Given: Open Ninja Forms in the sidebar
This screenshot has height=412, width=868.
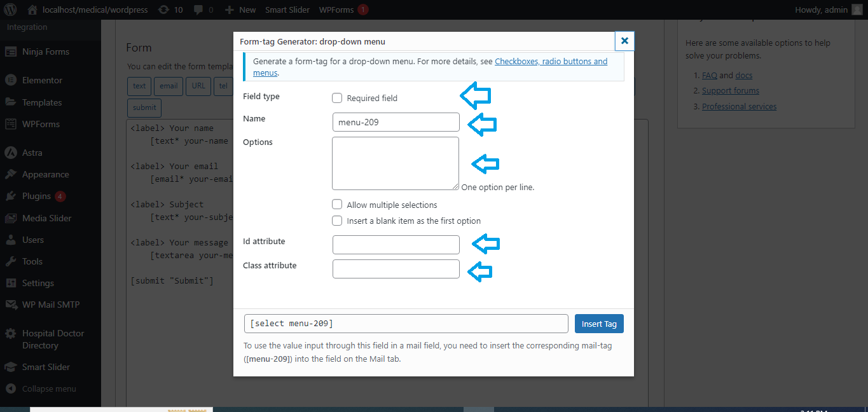Looking at the screenshot, I should pos(45,52).
